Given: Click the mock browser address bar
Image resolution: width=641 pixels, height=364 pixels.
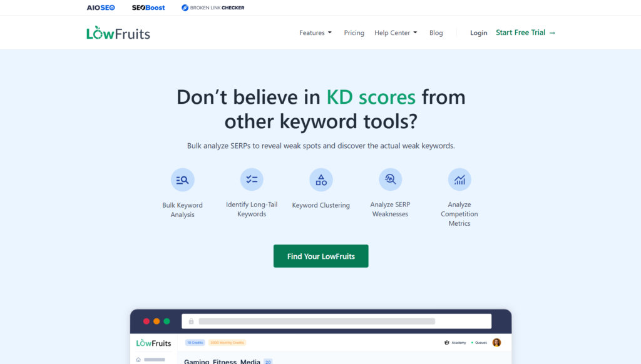Looking at the screenshot, I should (336, 321).
